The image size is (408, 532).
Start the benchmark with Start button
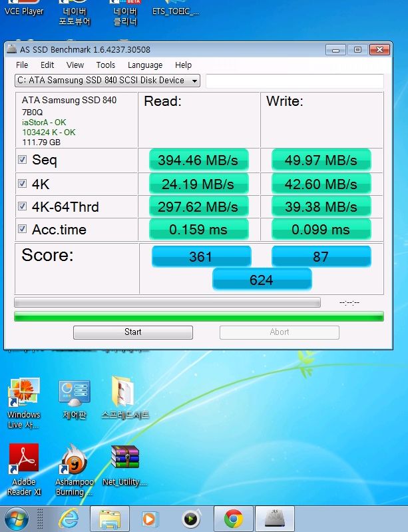[x=133, y=332]
